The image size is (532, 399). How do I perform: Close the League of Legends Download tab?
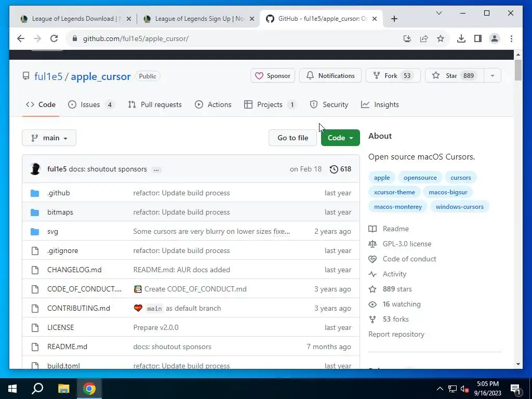tap(129, 19)
